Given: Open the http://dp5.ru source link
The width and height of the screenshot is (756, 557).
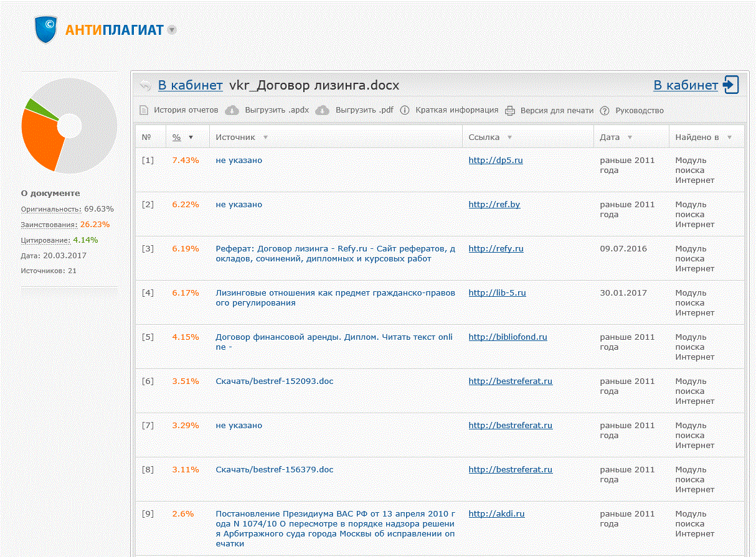Looking at the screenshot, I should pyautogui.click(x=495, y=161).
